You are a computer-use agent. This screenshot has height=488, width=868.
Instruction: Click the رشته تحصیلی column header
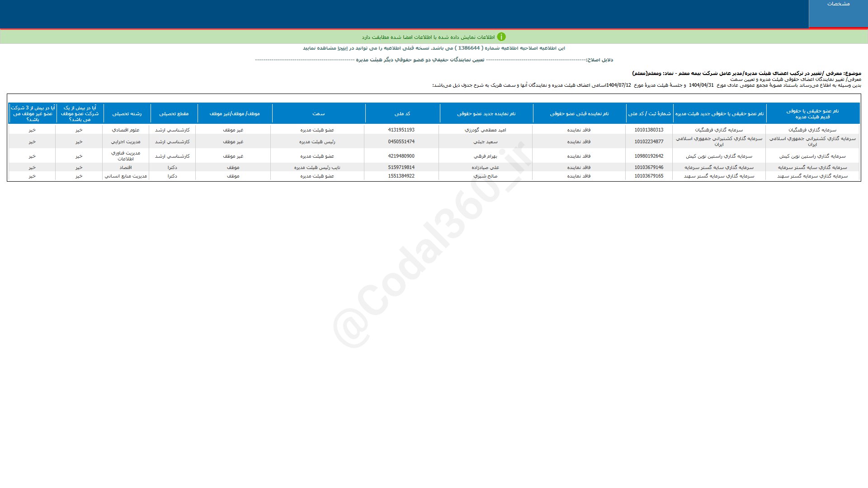pos(127,114)
